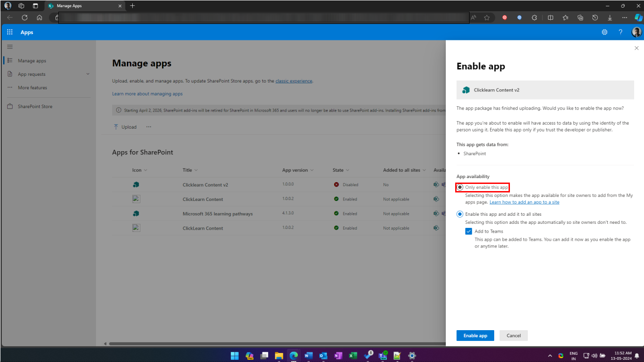Open File Explorer from the taskbar
Screen dimensions: 644x362
(x=279, y=356)
